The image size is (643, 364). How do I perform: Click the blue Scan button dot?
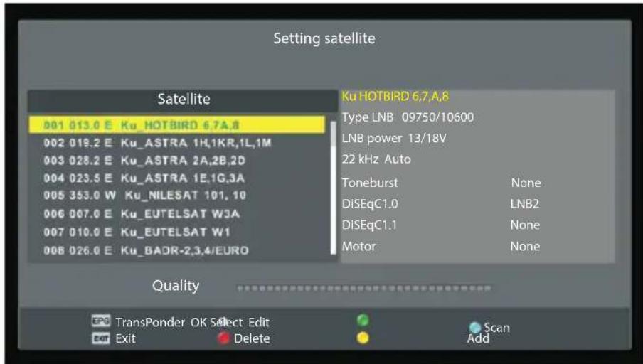[x=475, y=327]
